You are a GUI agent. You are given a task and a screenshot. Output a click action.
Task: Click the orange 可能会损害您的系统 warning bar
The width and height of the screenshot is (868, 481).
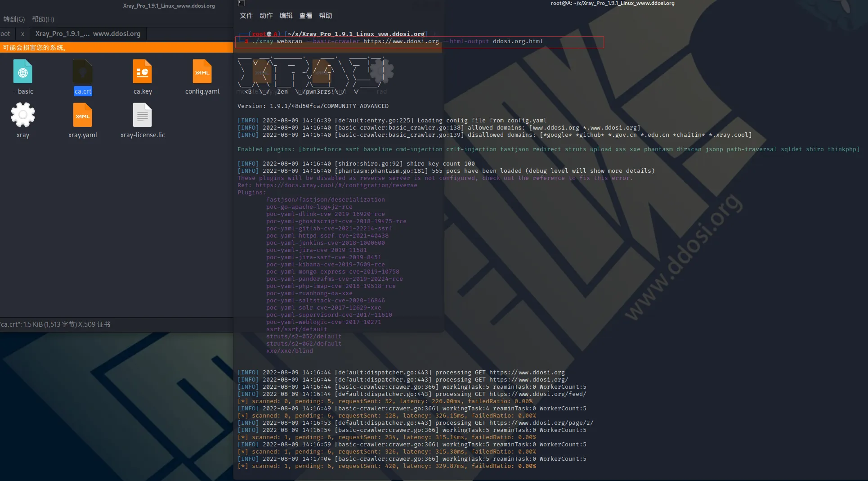[116, 47]
